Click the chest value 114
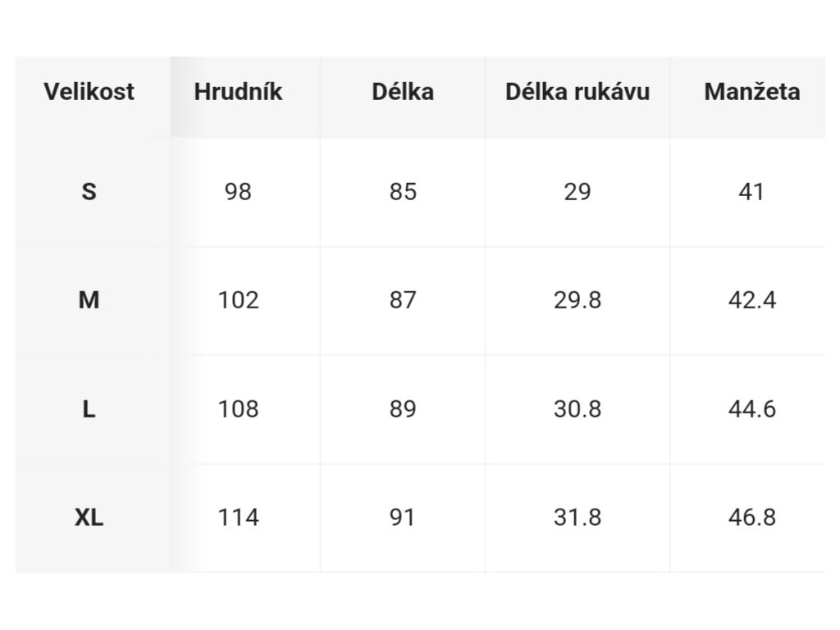Viewport: 840px width, 630px height. click(x=238, y=518)
